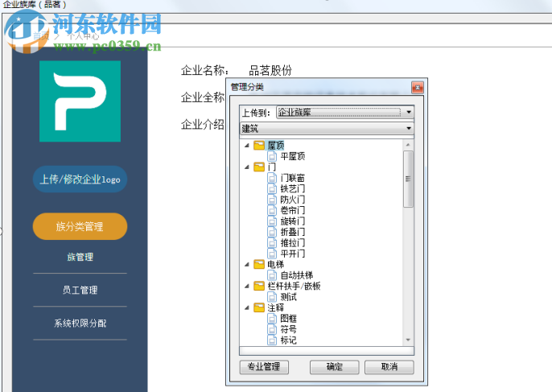
Task: Click the 电梯 folder icon
Action: [x=259, y=264]
